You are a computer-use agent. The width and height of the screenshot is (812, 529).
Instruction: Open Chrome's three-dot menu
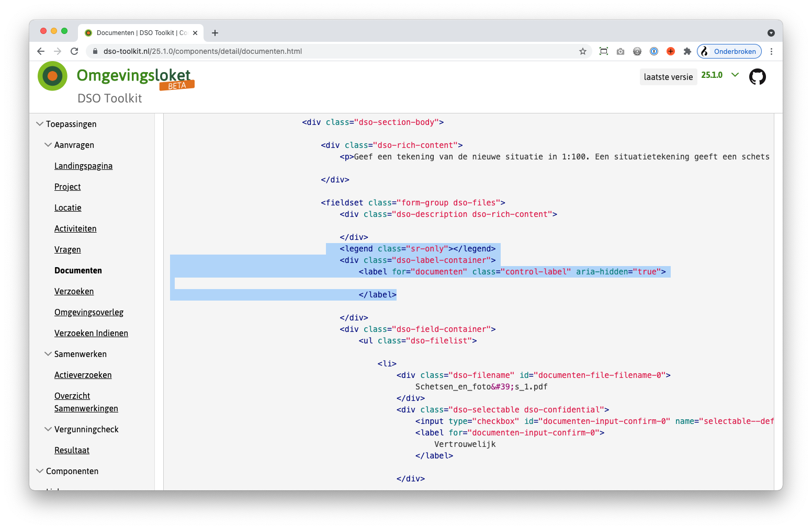pyautogui.click(x=771, y=51)
